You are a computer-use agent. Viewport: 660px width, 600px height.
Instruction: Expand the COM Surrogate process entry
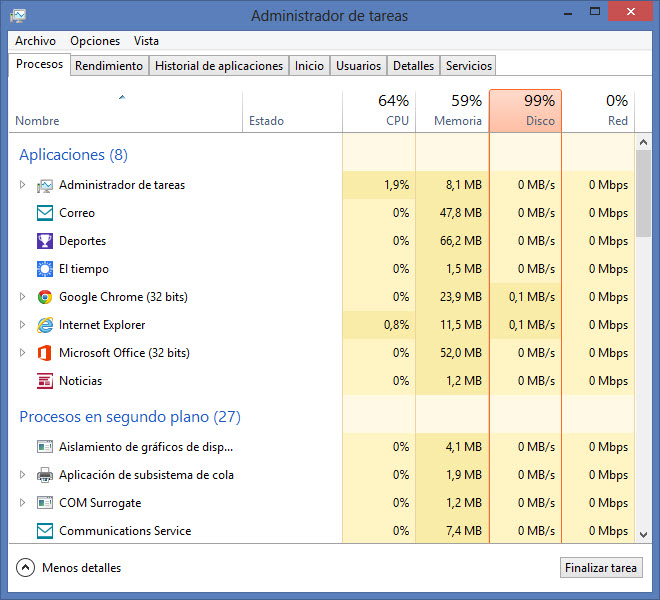(x=23, y=503)
